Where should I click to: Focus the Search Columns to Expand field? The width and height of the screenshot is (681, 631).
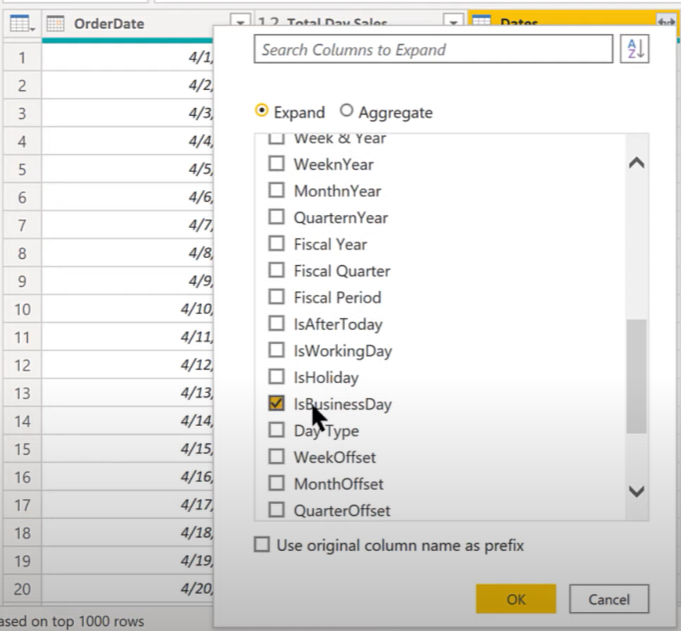click(x=433, y=49)
